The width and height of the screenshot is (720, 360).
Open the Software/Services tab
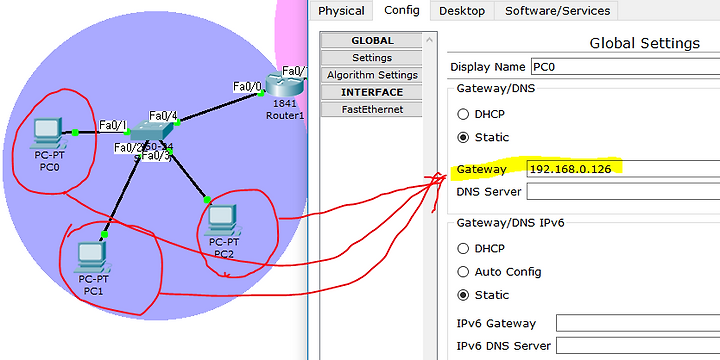pyautogui.click(x=557, y=11)
